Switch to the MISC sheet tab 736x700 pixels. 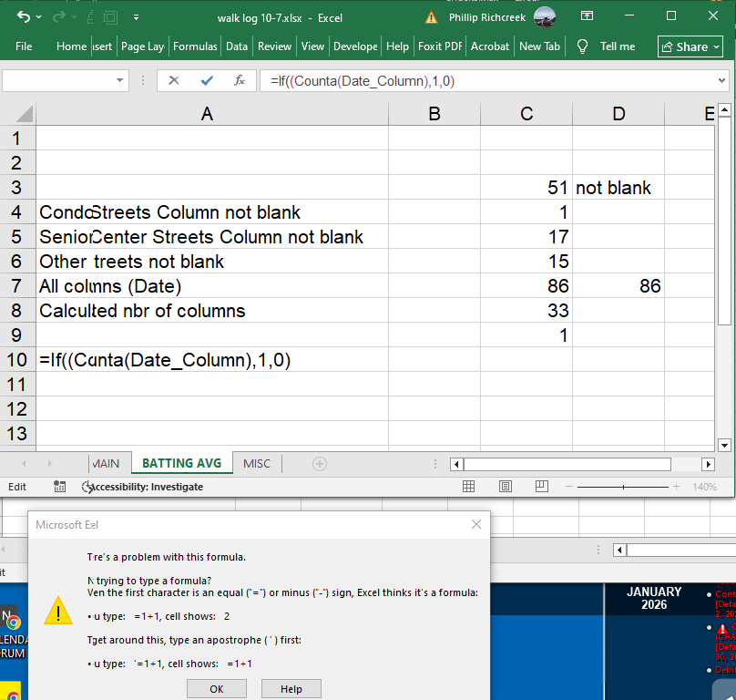(x=257, y=464)
